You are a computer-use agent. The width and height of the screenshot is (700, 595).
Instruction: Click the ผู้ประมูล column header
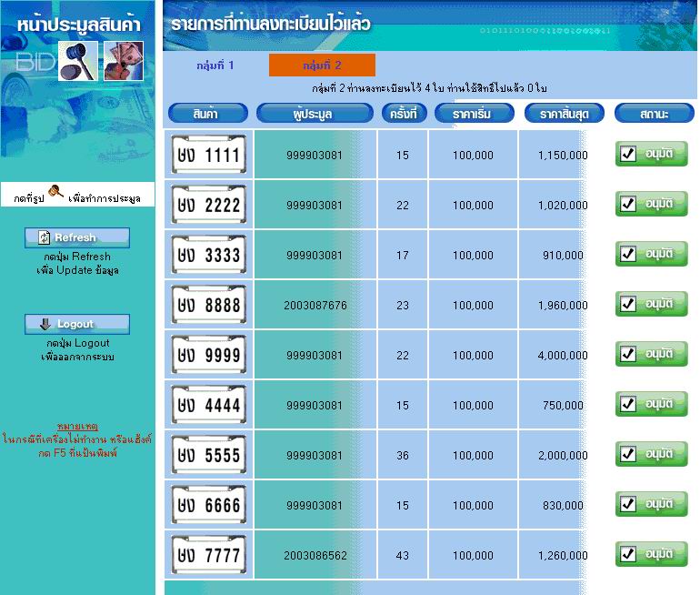click(315, 114)
